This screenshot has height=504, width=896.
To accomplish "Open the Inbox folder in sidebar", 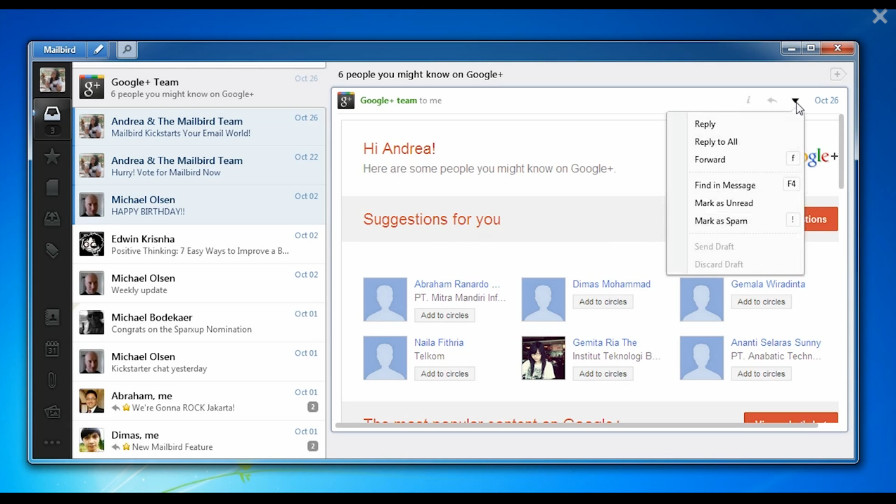I will [x=52, y=115].
